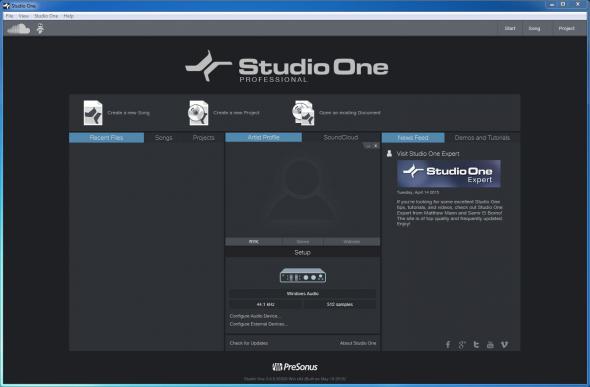
Task: Switch to the Song page button
Action: click(x=534, y=29)
